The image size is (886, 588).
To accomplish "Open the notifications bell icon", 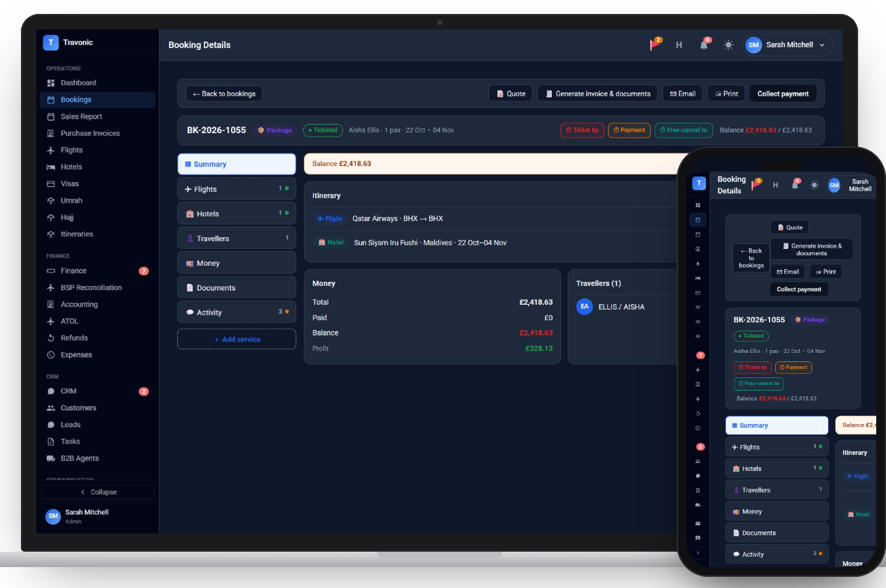I will 704,45.
